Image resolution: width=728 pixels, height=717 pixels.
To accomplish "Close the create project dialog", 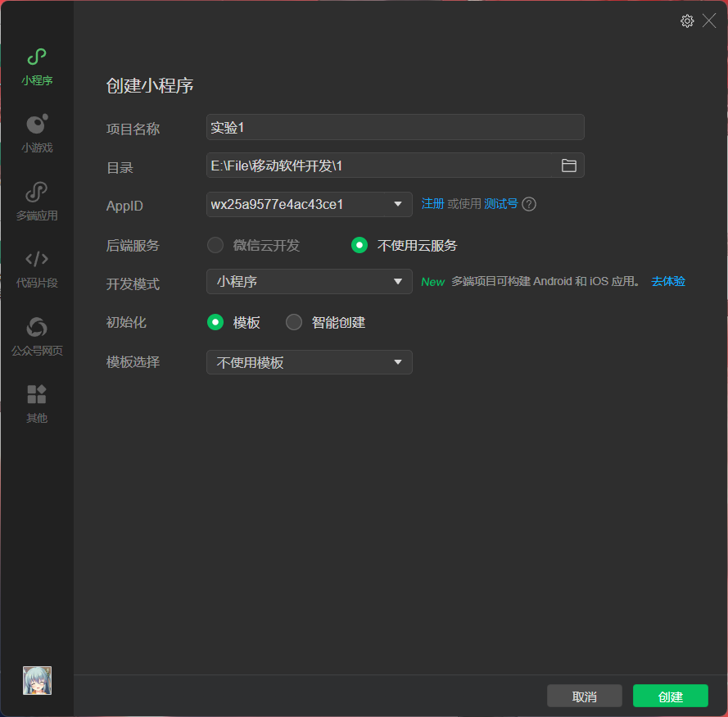I will click(709, 21).
